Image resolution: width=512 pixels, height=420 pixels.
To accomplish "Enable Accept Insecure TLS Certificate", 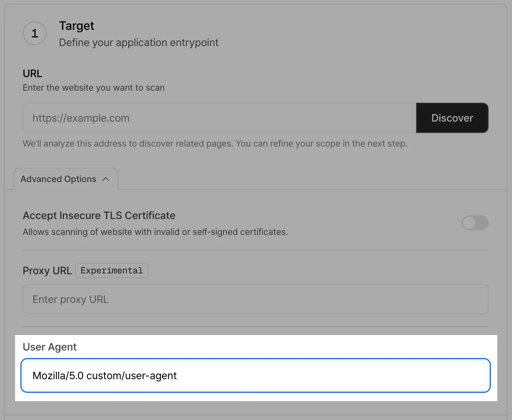I will [475, 223].
